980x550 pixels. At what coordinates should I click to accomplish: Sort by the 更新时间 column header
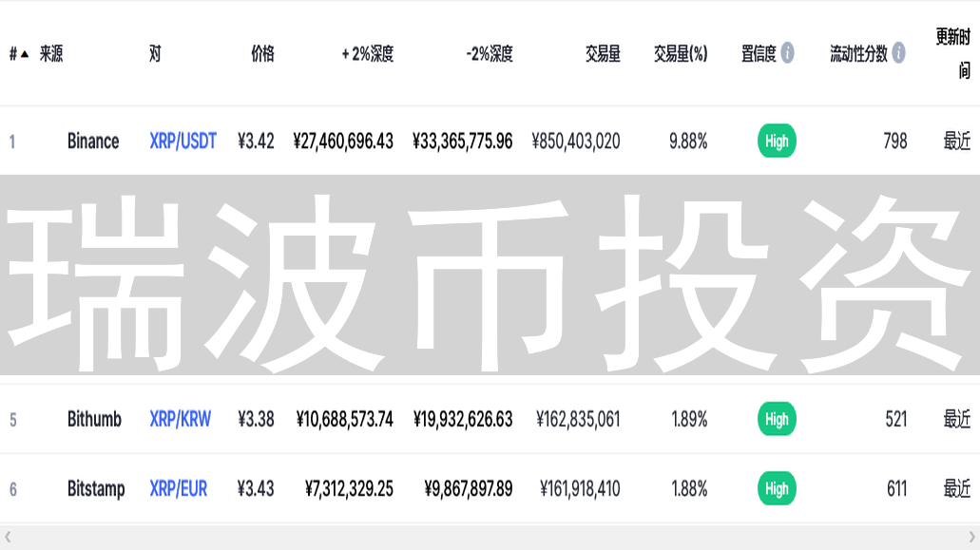point(953,54)
